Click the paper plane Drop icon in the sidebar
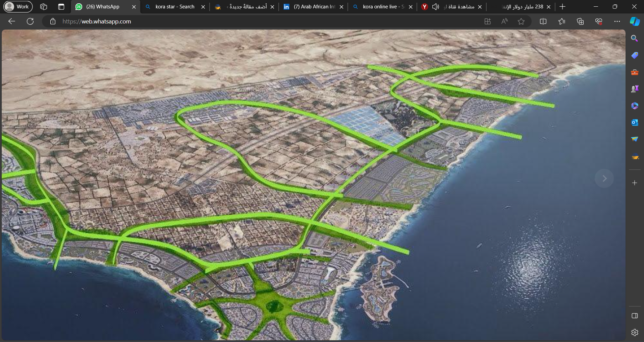644x342 pixels. click(634, 139)
